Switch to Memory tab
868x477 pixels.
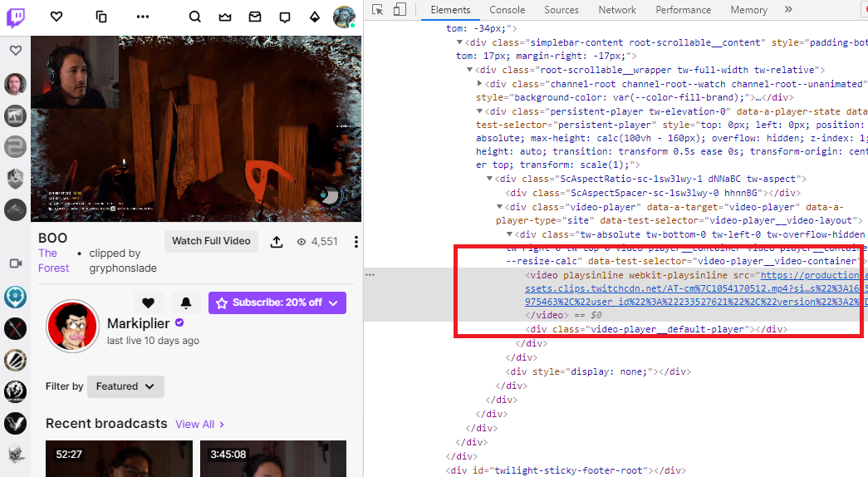[x=749, y=10]
